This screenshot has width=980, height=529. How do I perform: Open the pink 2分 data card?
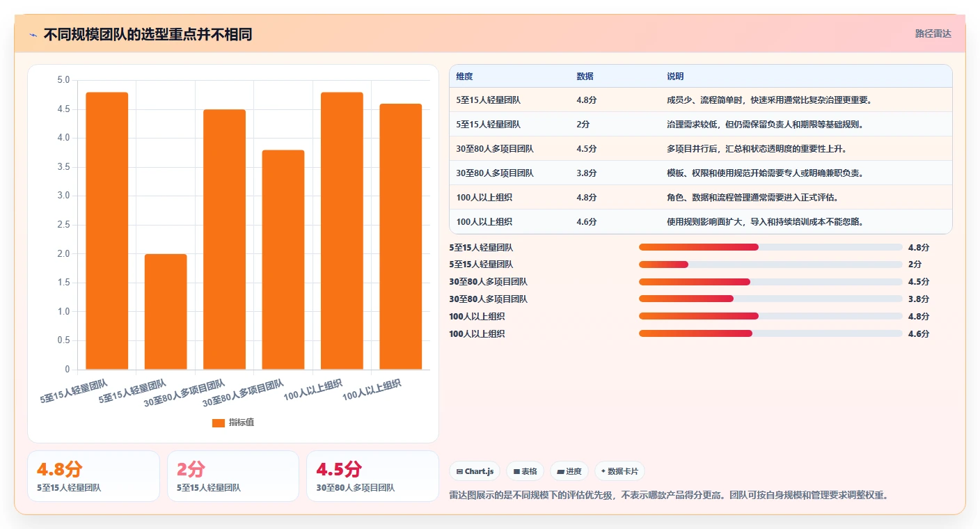233,476
